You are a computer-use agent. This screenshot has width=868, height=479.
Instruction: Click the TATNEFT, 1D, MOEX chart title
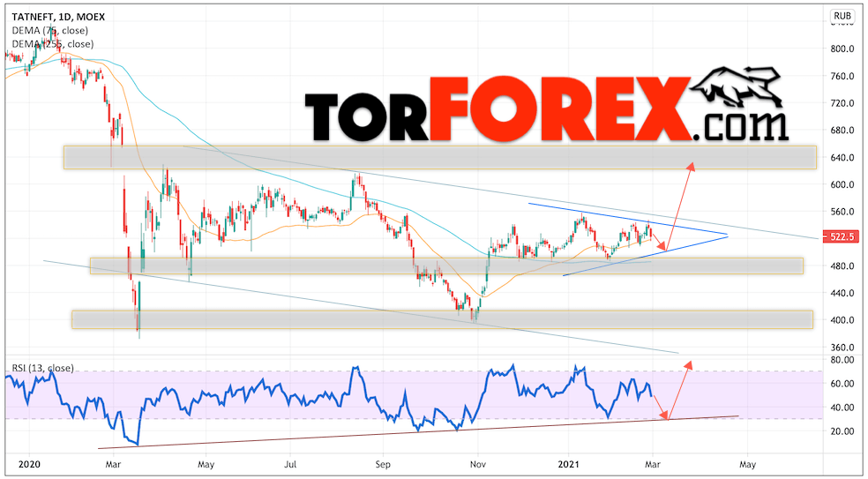coord(58,17)
